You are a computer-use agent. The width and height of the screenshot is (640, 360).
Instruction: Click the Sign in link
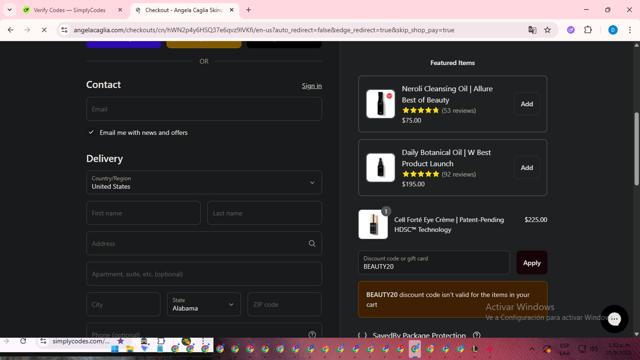tap(312, 86)
